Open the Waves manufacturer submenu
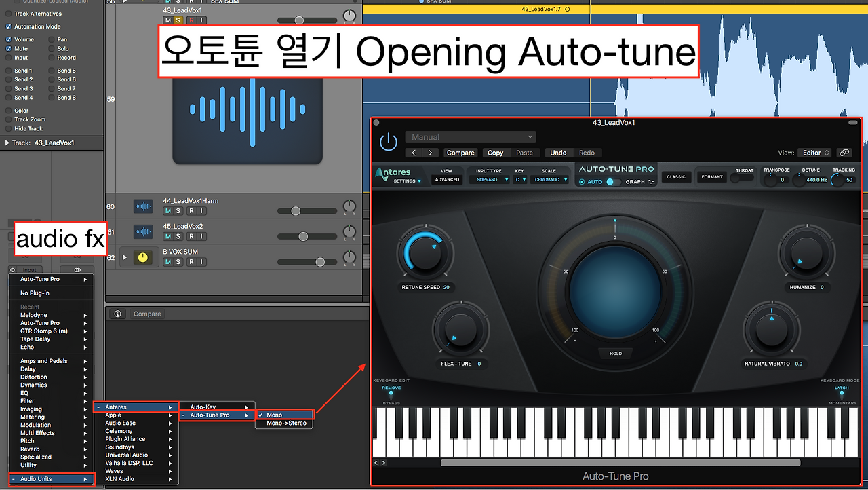The width and height of the screenshot is (868, 490). pos(136,471)
